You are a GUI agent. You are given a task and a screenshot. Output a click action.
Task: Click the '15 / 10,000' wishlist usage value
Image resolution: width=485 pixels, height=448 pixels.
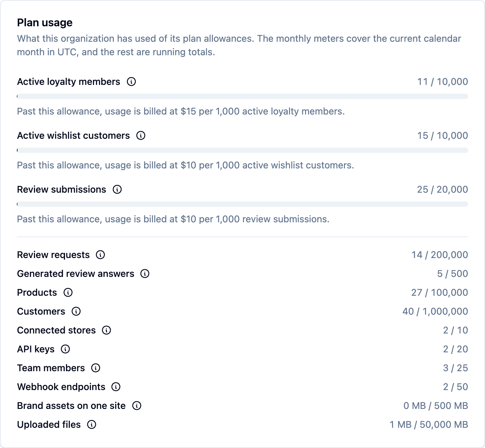point(443,135)
